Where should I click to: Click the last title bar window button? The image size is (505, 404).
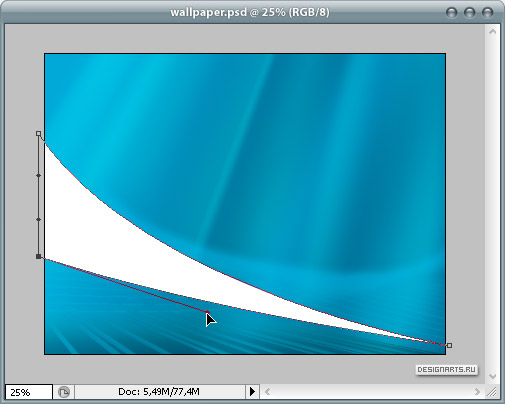click(x=488, y=13)
